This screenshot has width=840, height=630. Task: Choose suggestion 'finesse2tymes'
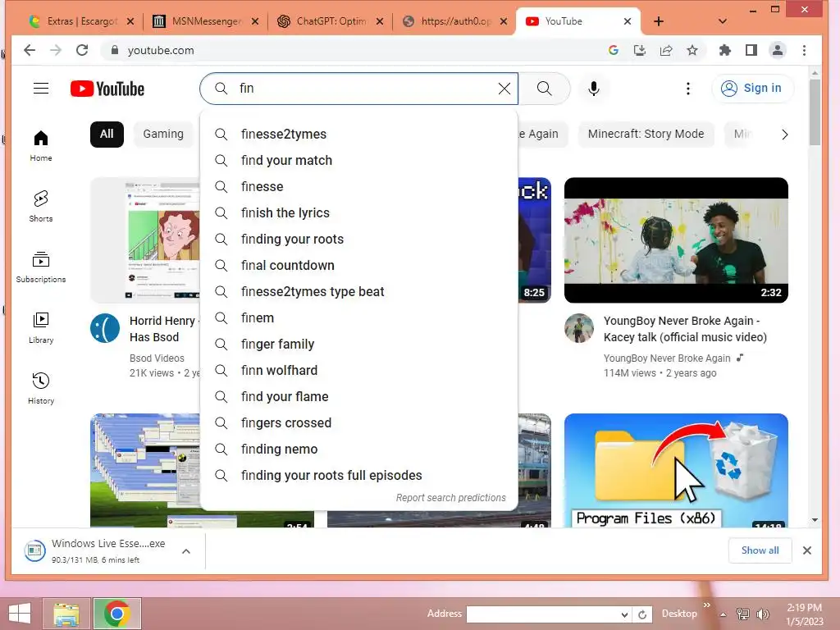tap(359, 134)
